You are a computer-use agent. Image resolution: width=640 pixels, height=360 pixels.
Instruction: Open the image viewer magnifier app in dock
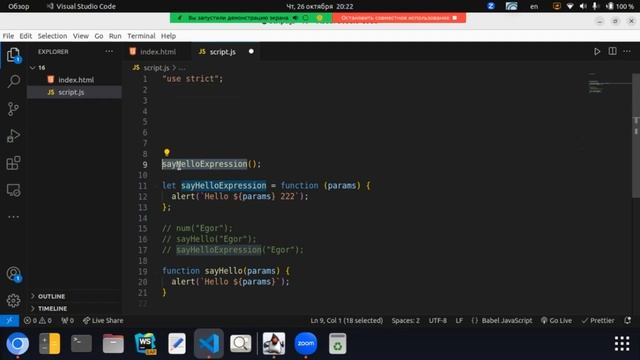[x=241, y=344]
